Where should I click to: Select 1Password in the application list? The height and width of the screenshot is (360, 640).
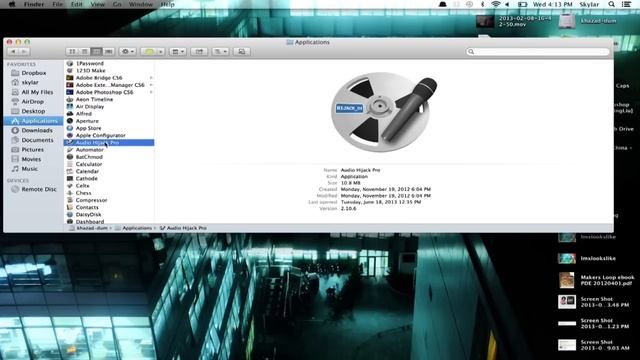[109, 63]
